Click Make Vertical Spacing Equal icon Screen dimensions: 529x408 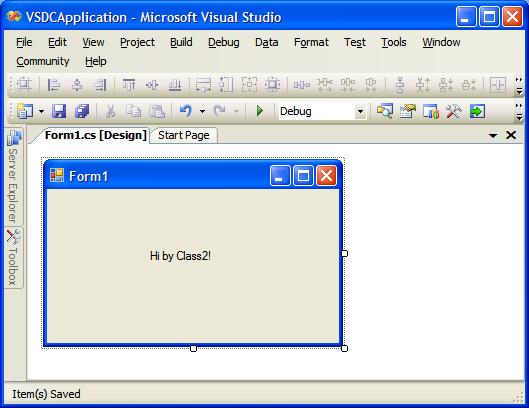click(400, 84)
